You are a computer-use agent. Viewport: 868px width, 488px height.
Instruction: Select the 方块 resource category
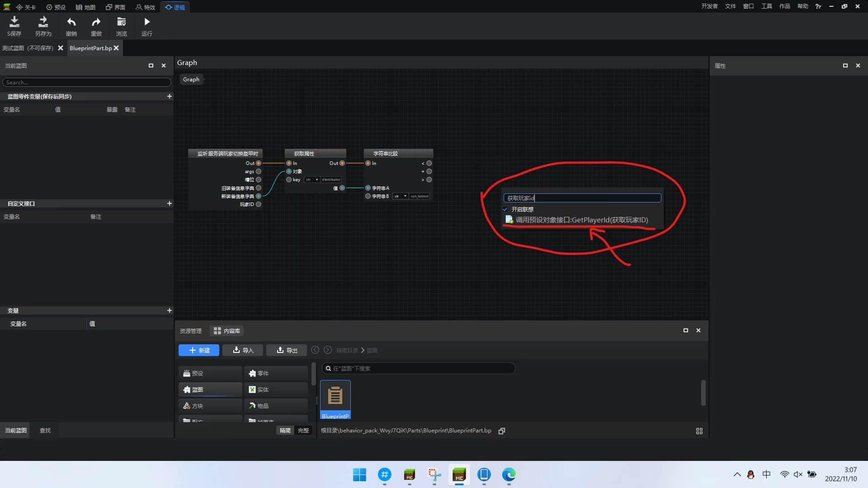pos(210,406)
